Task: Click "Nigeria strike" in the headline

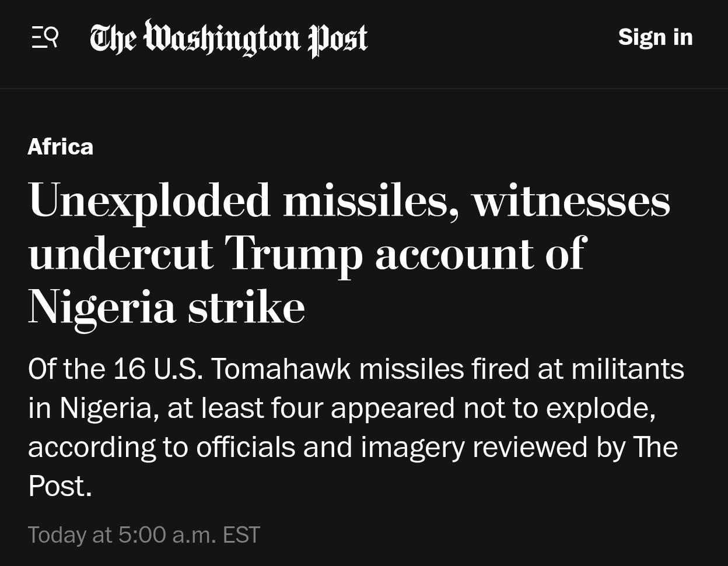Action: click(x=166, y=307)
